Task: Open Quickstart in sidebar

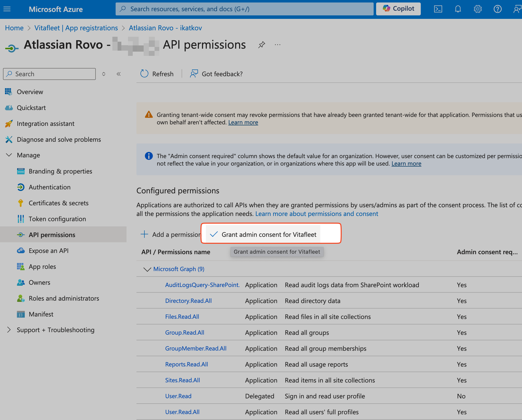Action: [x=31, y=108]
